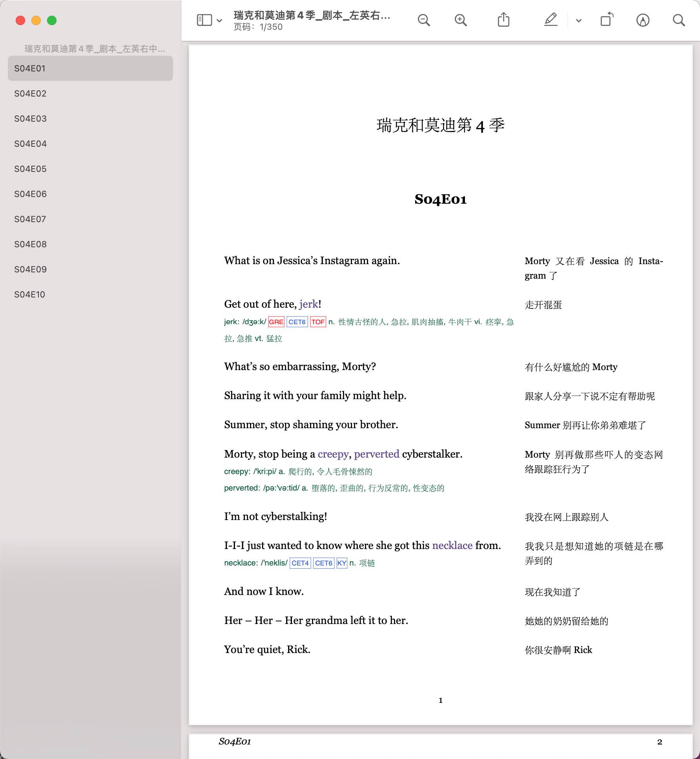Screen dimensions: 700x759
Task: Click 'Sharing it with your family might help.'
Action: coord(315,396)
